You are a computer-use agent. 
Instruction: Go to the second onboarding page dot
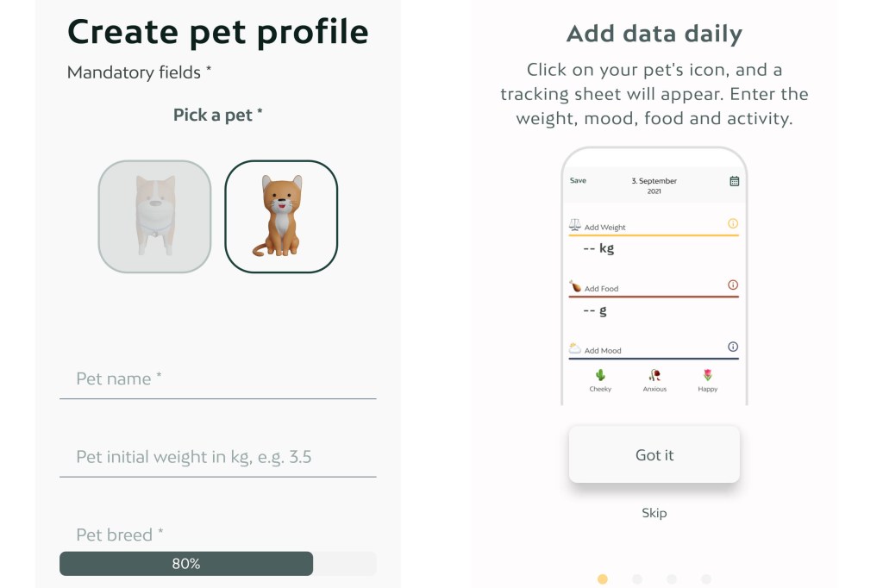tap(637, 579)
